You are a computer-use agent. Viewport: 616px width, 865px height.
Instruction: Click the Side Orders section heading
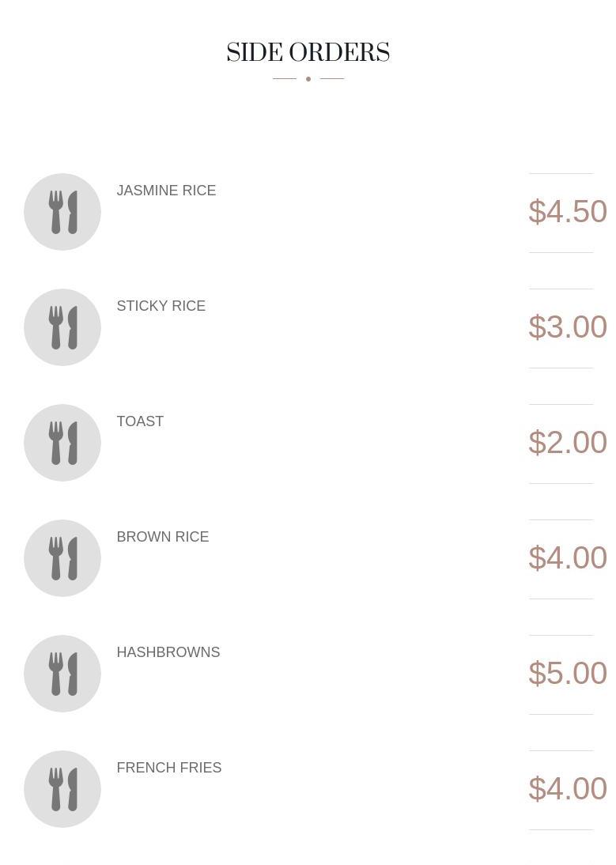(308, 53)
